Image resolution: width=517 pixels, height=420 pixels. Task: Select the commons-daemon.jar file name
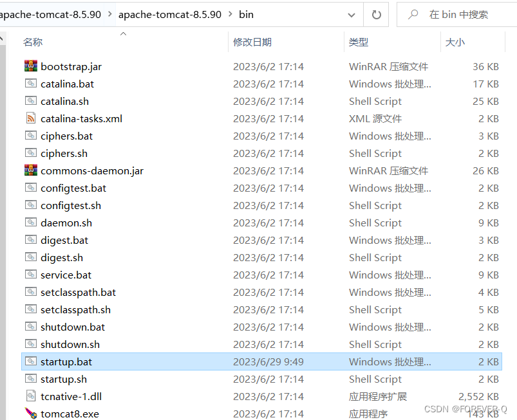coord(92,170)
